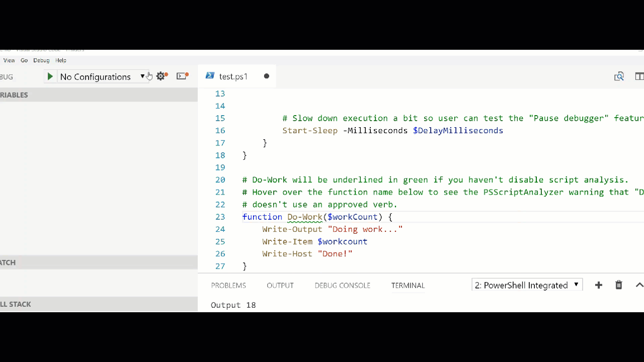This screenshot has width=644, height=362.
Task: Click the $workCount parameter on line 23
Action: point(353,217)
